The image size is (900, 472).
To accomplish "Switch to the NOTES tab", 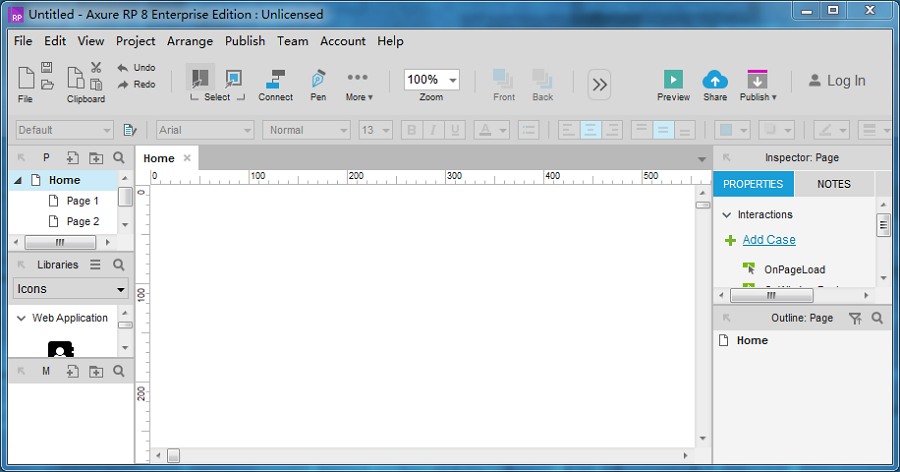I will (834, 184).
